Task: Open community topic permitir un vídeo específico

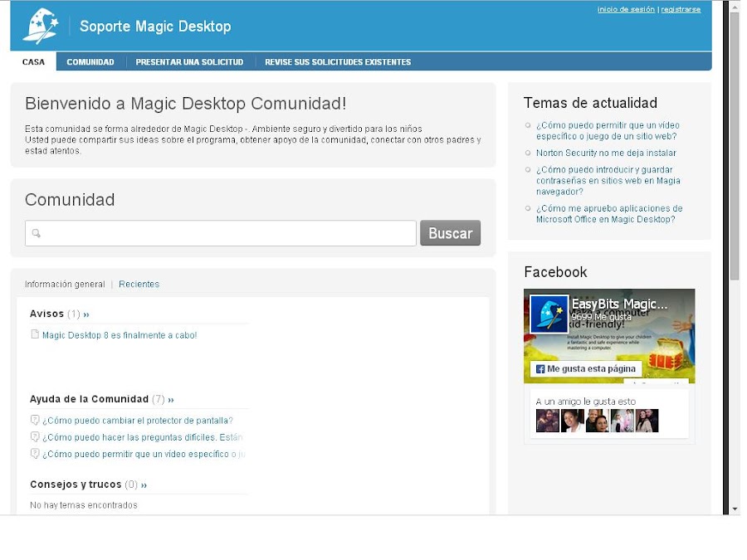Action: coord(144,454)
